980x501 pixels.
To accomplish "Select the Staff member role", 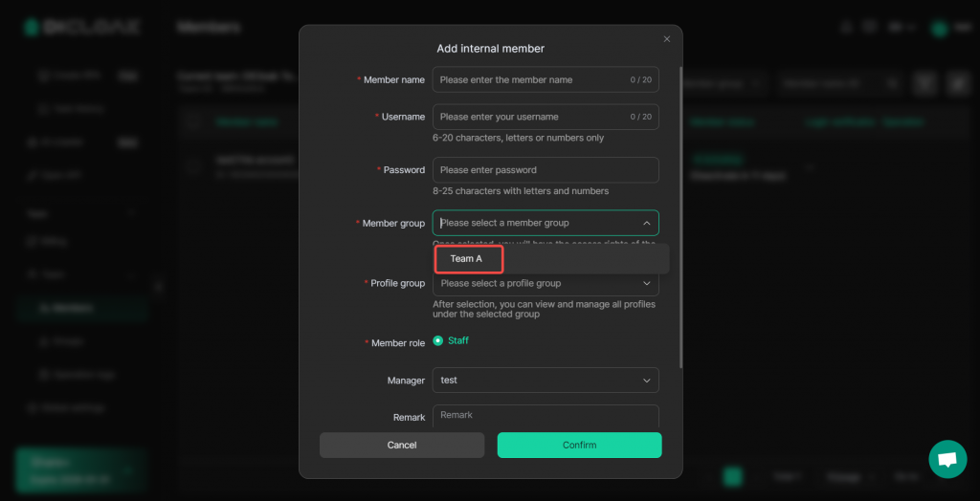I will (x=438, y=340).
